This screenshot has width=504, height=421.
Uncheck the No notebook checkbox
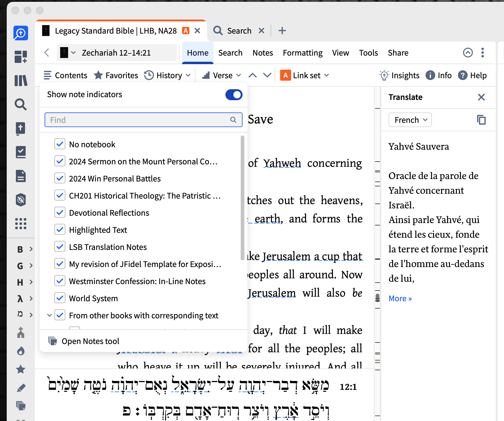coord(60,144)
